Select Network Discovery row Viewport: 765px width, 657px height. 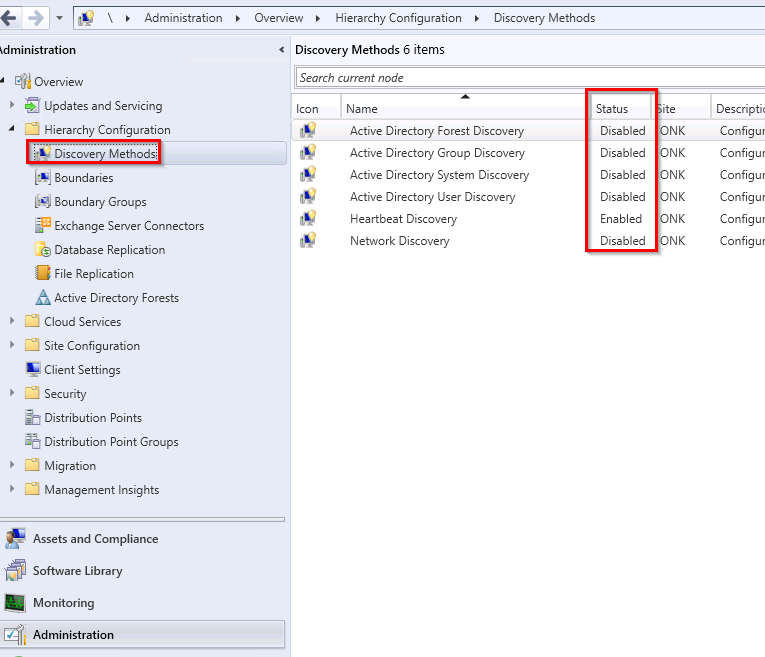click(x=528, y=240)
